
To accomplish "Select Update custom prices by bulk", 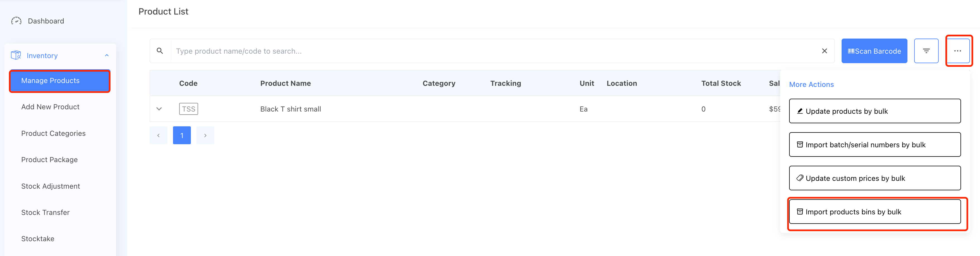I will (875, 178).
